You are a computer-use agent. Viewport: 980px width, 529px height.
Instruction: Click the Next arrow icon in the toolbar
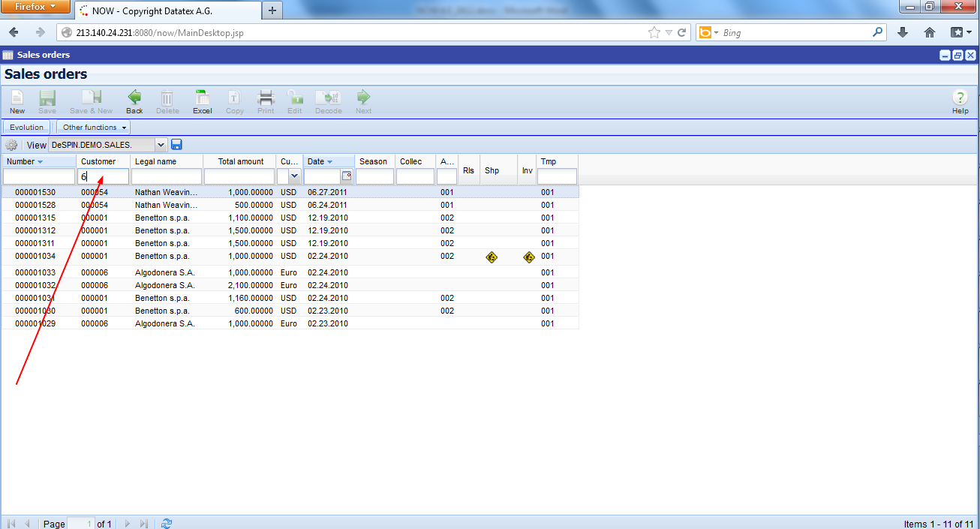[362, 102]
